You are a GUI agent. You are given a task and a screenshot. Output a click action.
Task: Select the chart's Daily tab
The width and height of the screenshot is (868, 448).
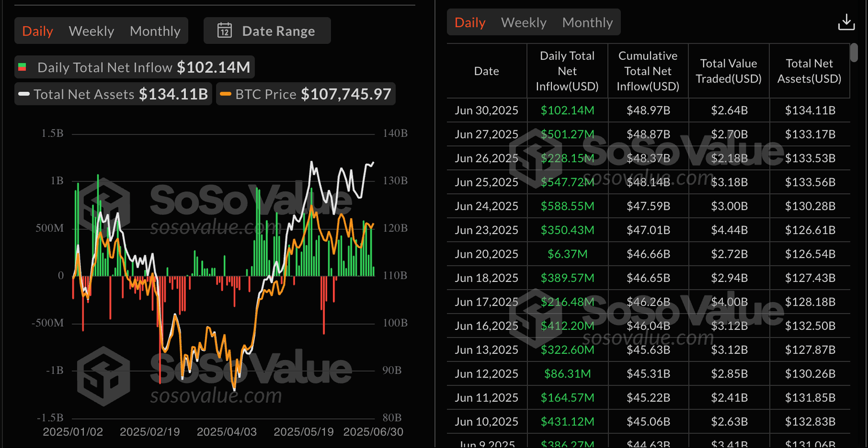pyautogui.click(x=37, y=31)
